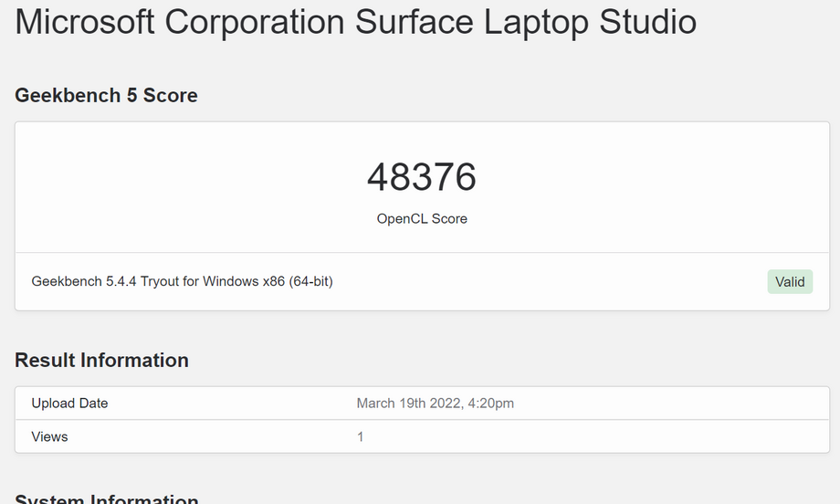This screenshot has height=504, width=840.
Task: Select the Views count value 1
Action: pos(361,437)
